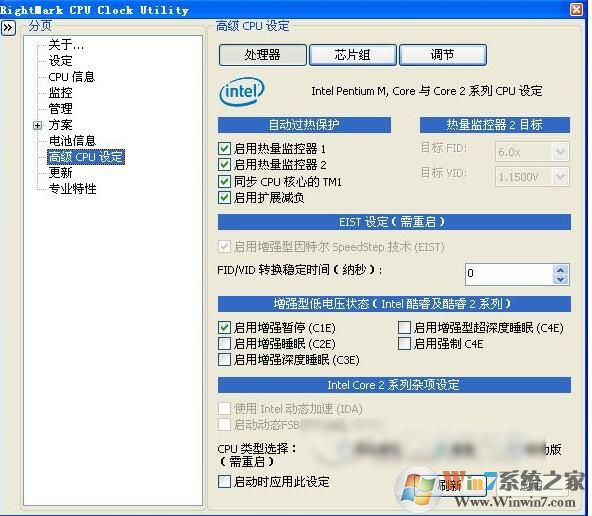Viewport: 592px width, 516px height.
Task: Click the 热量监控器 2 目标 header
Action: click(x=495, y=125)
